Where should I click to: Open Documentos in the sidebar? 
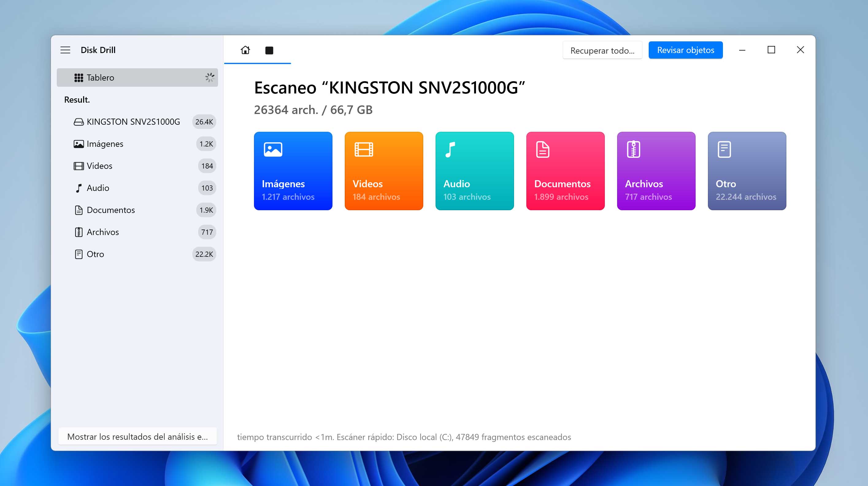[137, 210]
